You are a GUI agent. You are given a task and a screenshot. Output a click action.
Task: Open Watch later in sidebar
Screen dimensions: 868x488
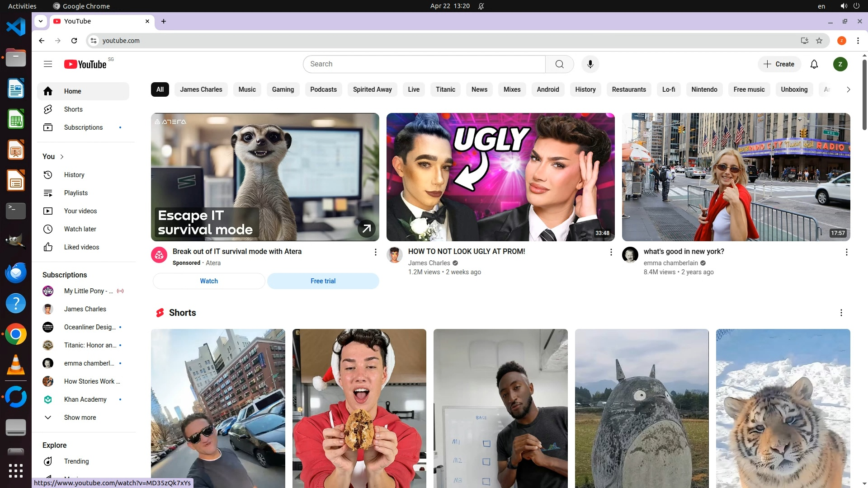80,229
